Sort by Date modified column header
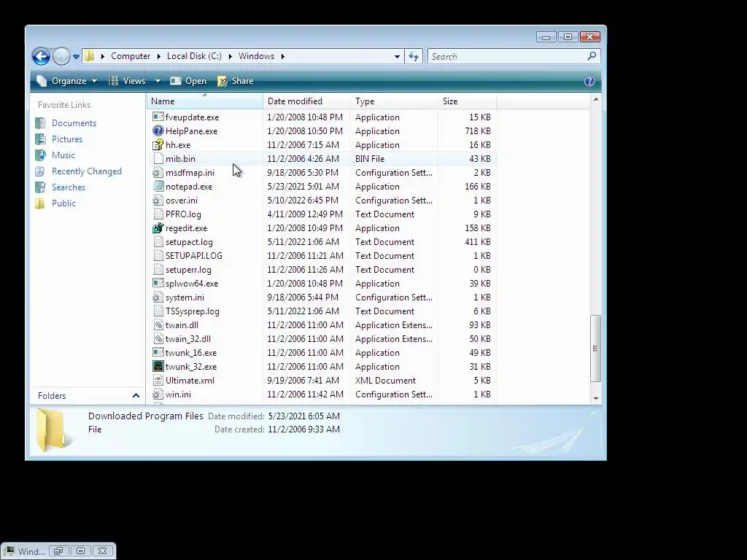This screenshot has width=747, height=560. coord(306,101)
